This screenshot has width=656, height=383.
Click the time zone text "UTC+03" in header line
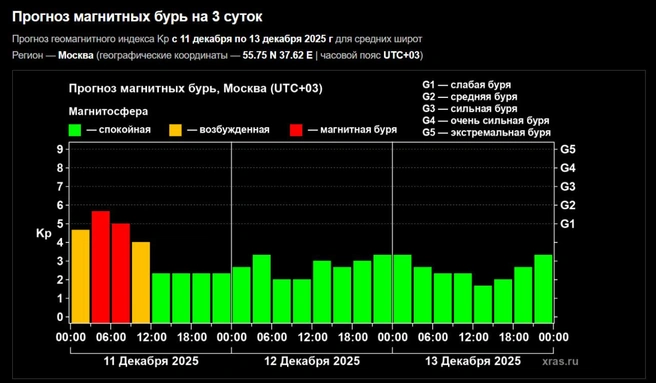pos(401,56)
